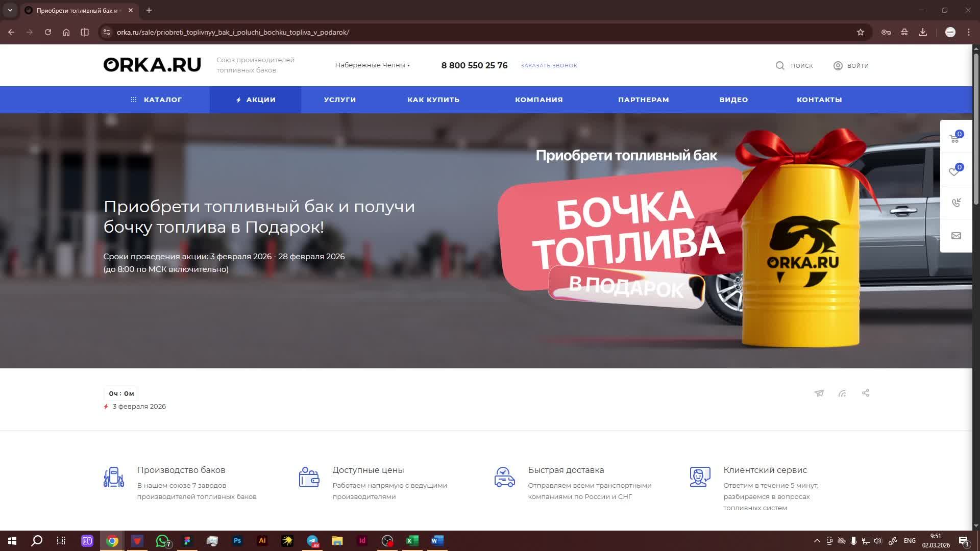Launch Photoshop from the taskbar
980x551 pixels.
pos(237,541)
